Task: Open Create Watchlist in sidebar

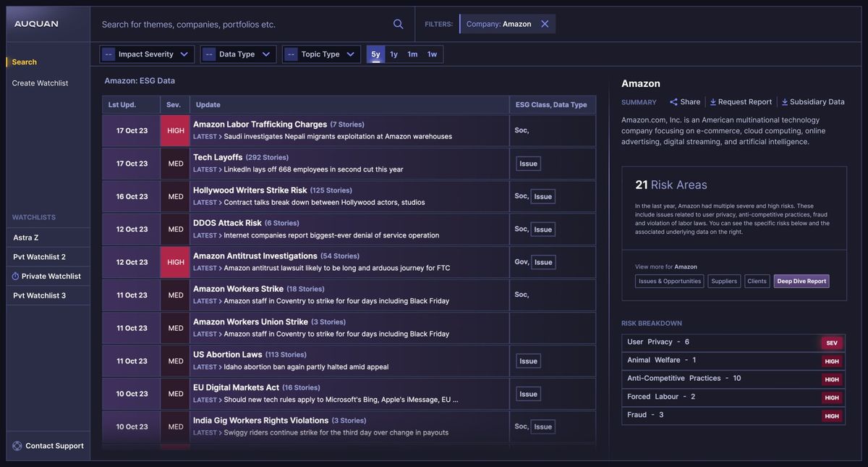Action: pyautogui.click(x=40, y=83)
